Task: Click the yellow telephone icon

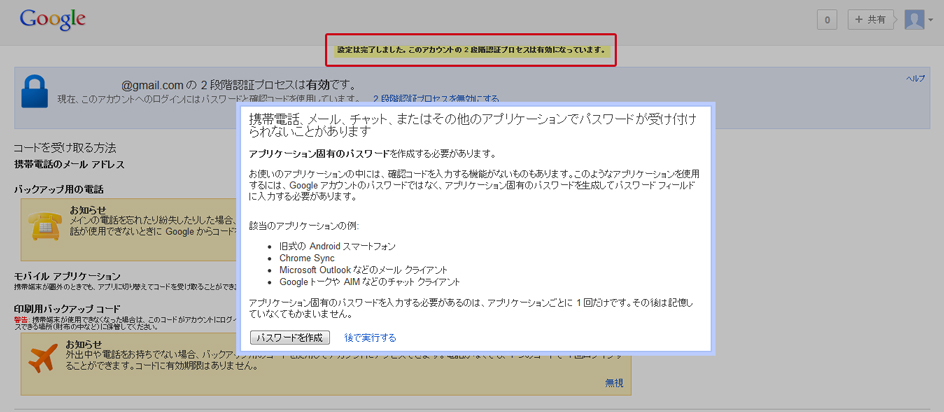Action: 46,226
